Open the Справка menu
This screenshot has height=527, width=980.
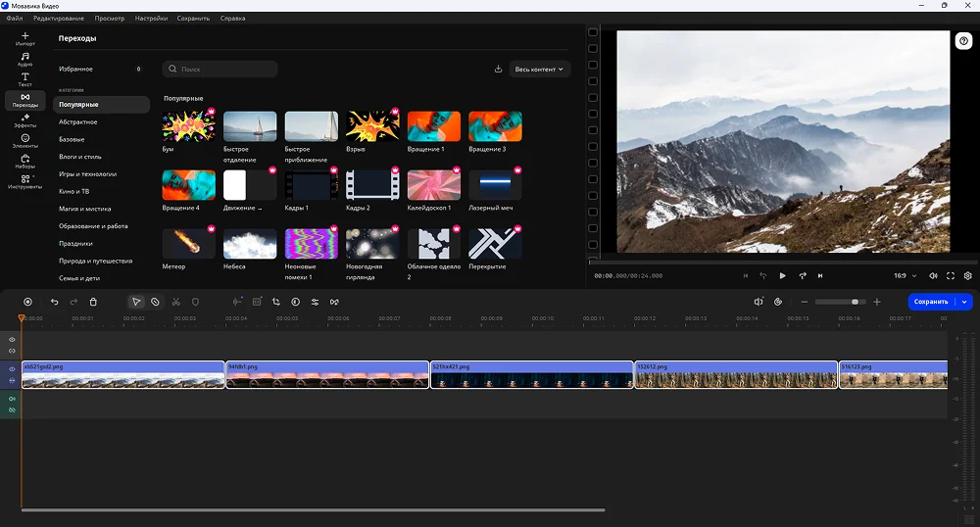232,18
